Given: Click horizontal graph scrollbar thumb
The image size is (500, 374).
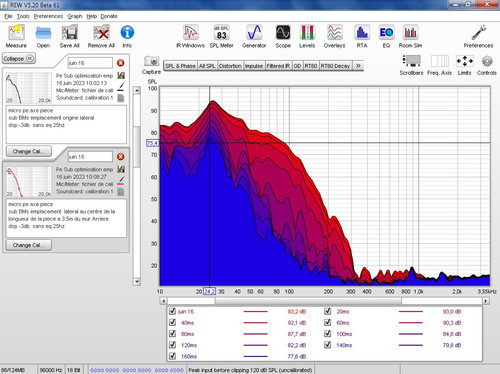Looking at the screenshot, I should 308,301.
